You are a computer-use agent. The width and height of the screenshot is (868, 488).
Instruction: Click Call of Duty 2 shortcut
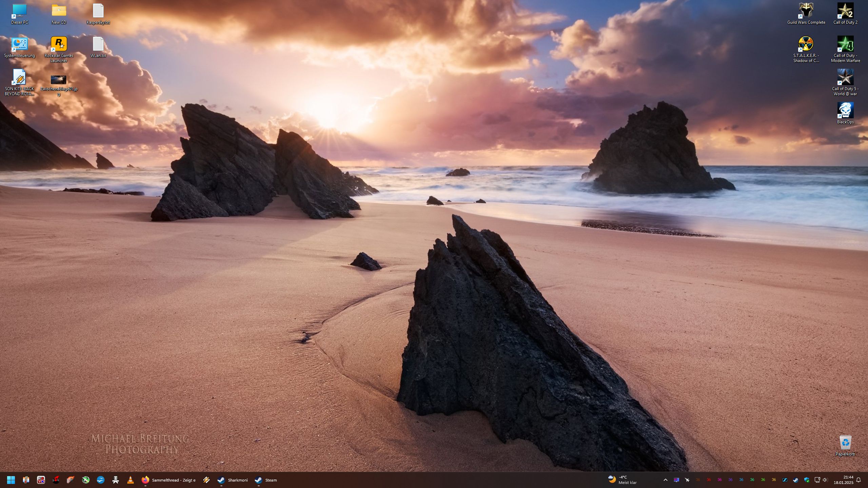845,11
